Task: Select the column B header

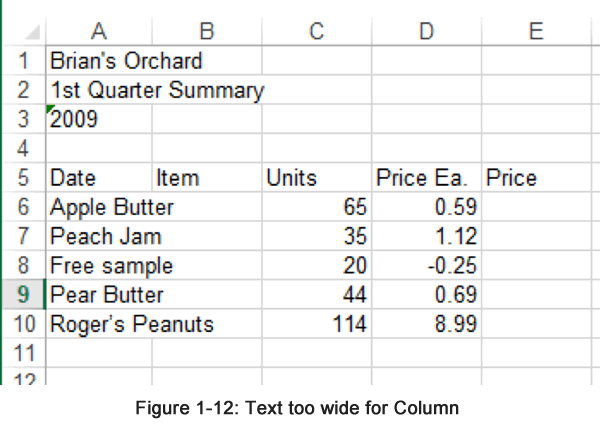Action: coord(206,32)
